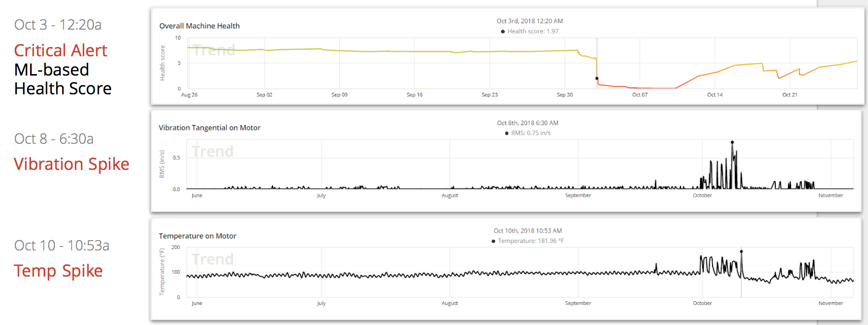Select the "Oct 10 - 10:53a" timestamp

click(62, 245)
